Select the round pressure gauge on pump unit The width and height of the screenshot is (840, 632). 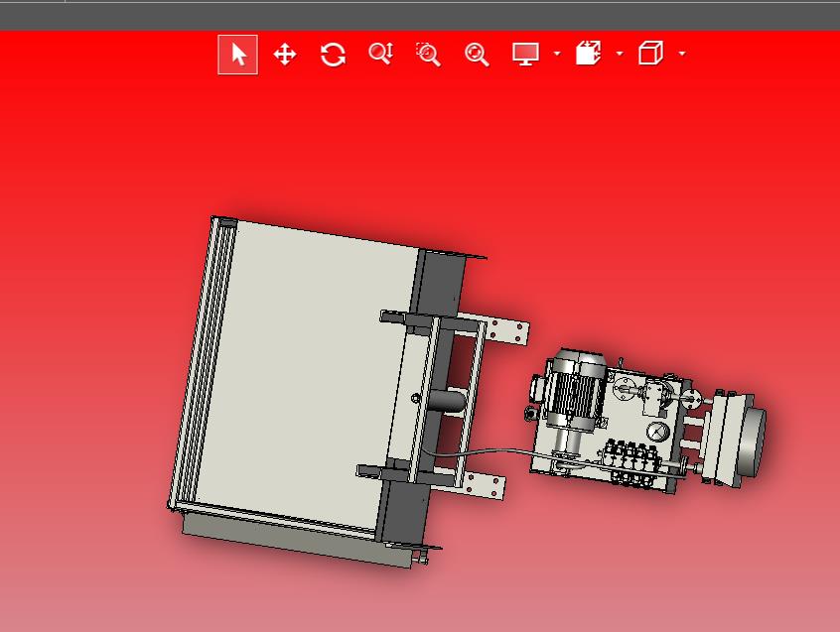(657, 432)
